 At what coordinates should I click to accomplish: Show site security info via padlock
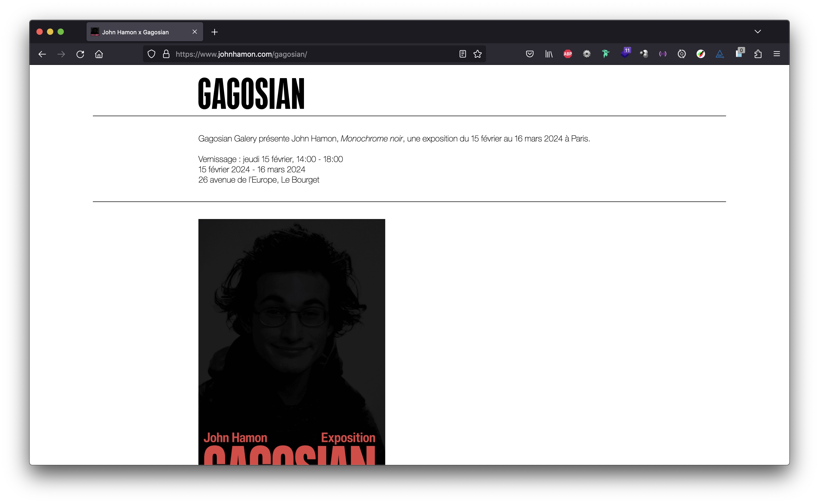pos(166,54)
